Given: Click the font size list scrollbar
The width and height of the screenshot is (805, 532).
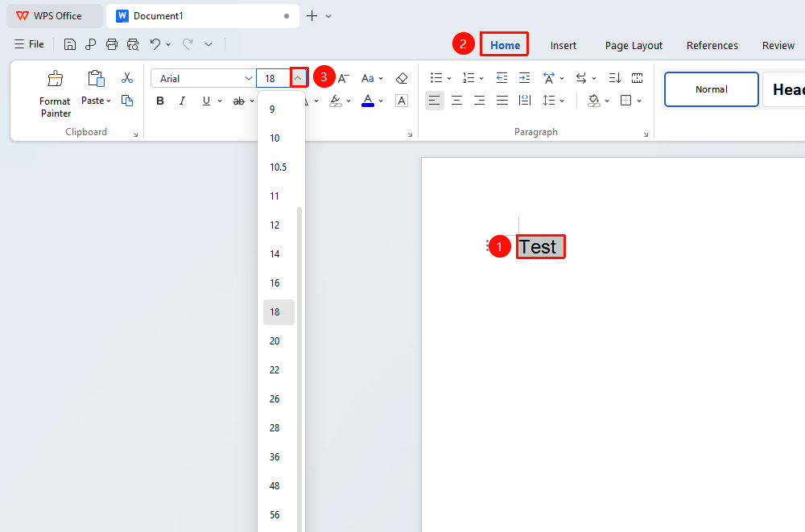Looking at the screenshot, I should 299,369.
